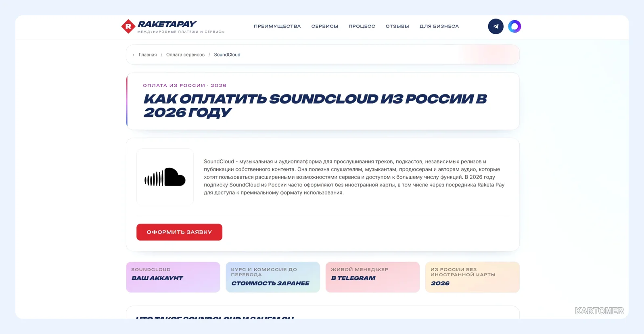Open the purple chat messenger icon

tap(514, 27)
